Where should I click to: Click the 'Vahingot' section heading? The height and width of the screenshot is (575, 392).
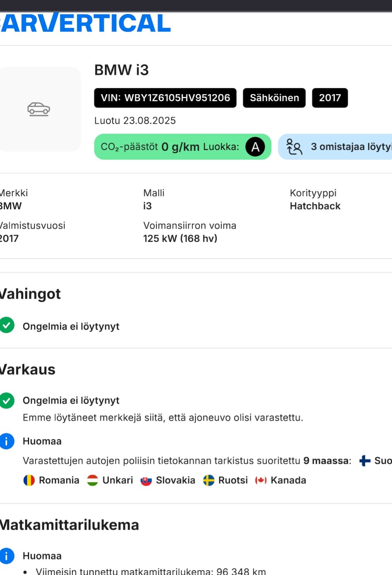point(30,294)
